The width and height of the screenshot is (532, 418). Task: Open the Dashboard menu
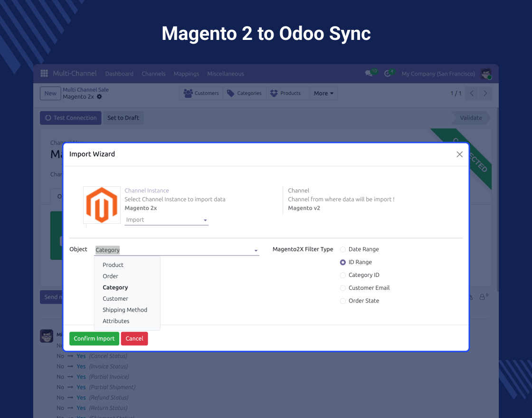click(119, 74)
